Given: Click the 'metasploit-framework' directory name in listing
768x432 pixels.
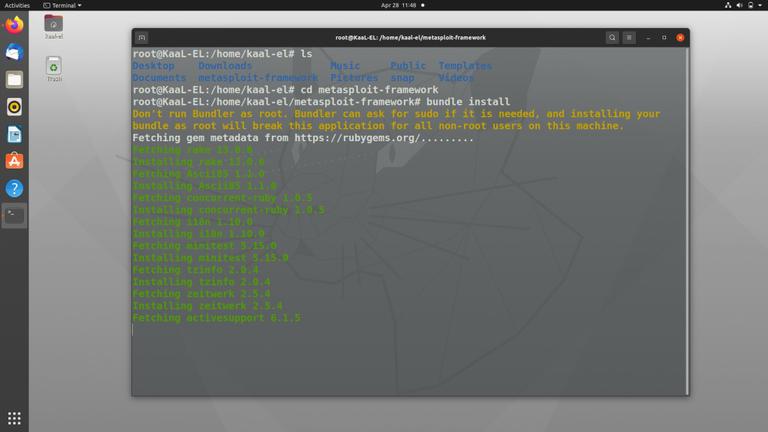Looking at the screenshot, I should click(258, 78).
